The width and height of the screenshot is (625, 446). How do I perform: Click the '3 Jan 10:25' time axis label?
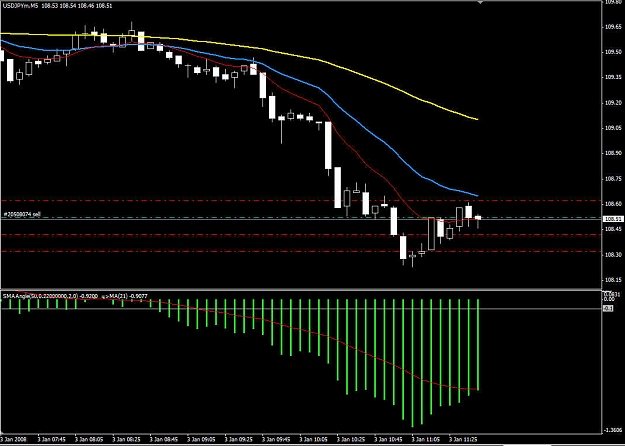pos(351,439)
